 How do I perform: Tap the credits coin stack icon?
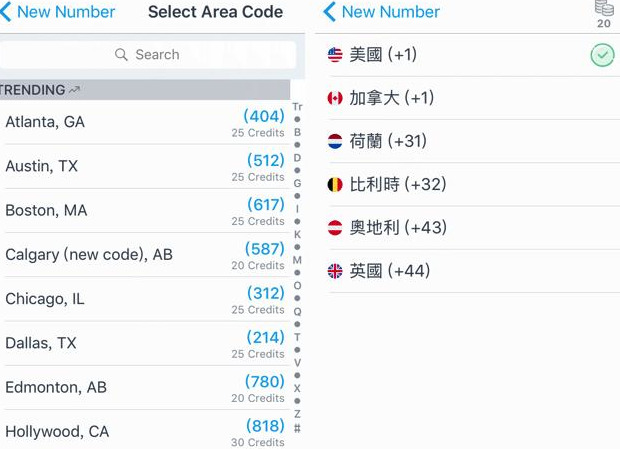(x=604, y=9)
